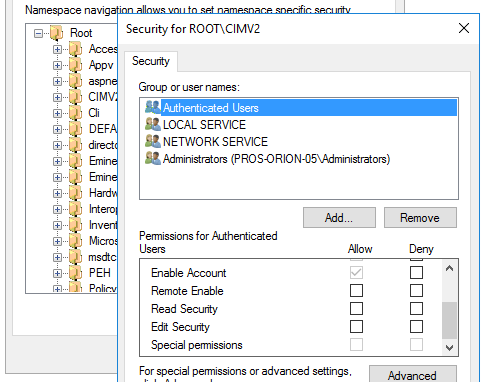This screenshot has width=484, height=382.
Task: Check Allow for Read Security
Action: tap(356, 309)
